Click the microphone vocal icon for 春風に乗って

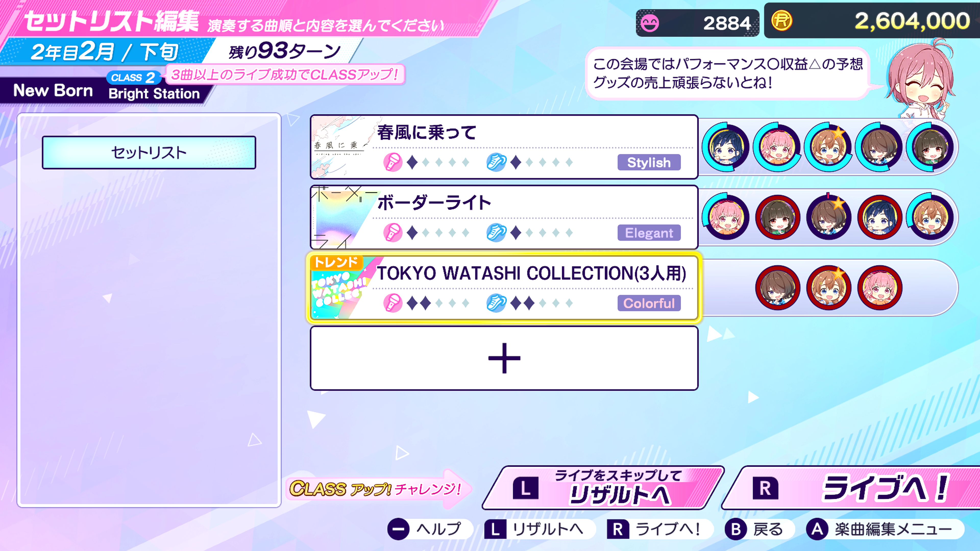pos(393,162)
